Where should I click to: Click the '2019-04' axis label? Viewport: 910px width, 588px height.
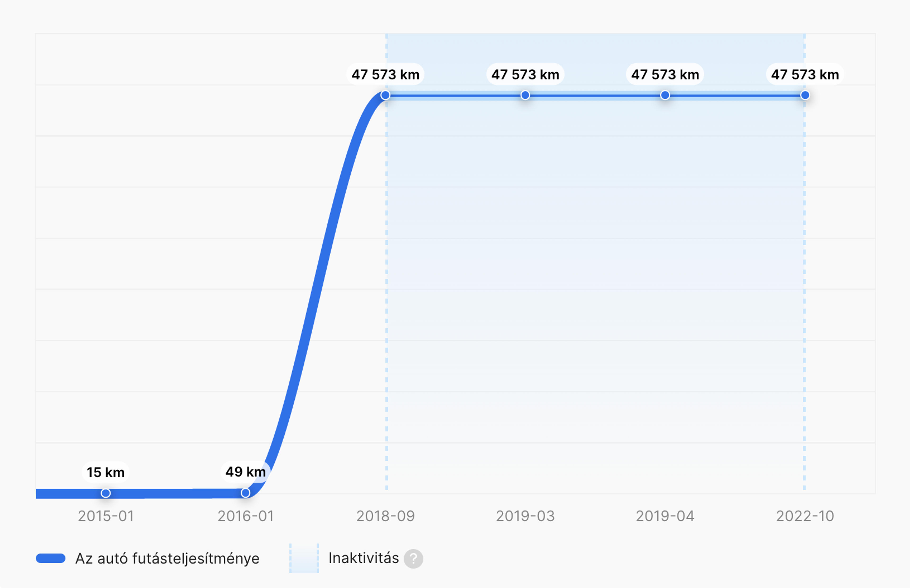tap(665, 516)
